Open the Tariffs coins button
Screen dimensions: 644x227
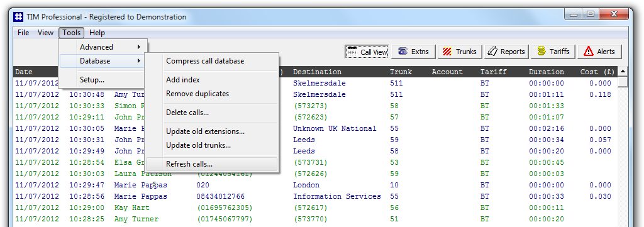(x=553, y=52)
